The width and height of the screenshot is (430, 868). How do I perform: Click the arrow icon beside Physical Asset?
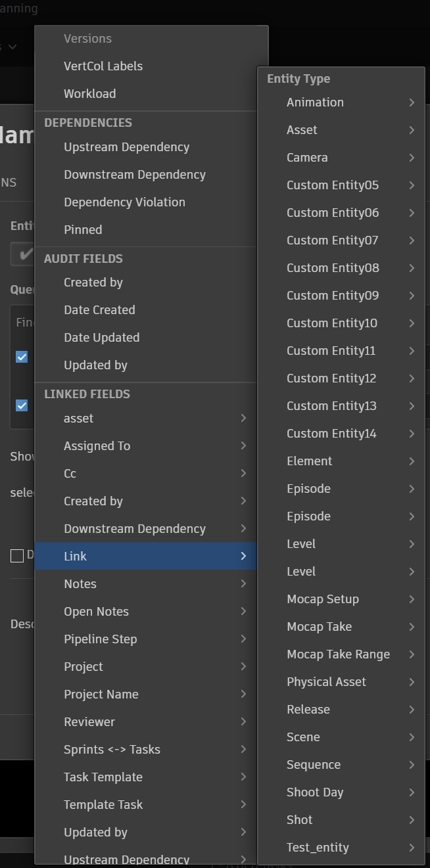(412, 682)
